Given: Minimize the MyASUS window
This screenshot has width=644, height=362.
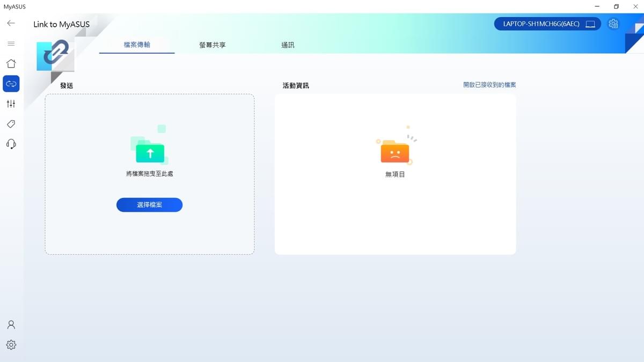Looking at the screenshot, I should point(597,6).
